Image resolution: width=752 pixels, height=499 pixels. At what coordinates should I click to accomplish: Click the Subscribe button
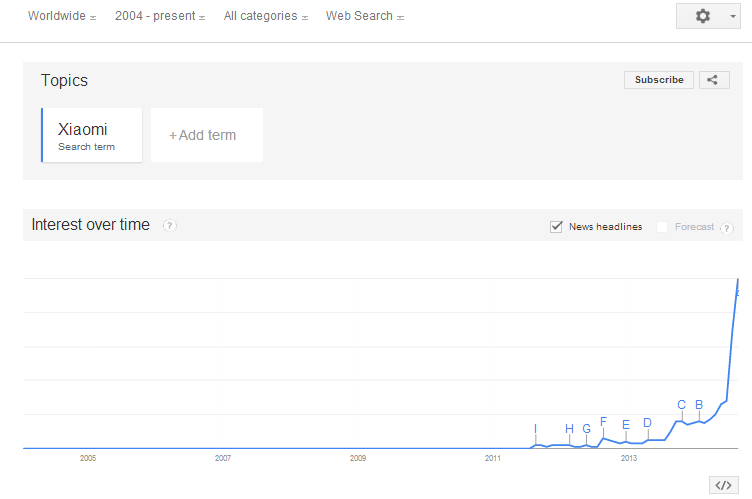(659, 80)
